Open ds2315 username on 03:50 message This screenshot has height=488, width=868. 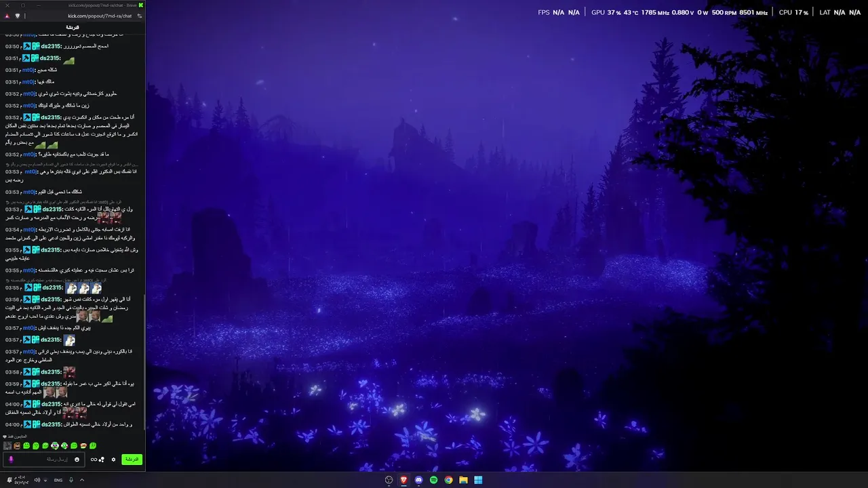click(x=51, y=46)
